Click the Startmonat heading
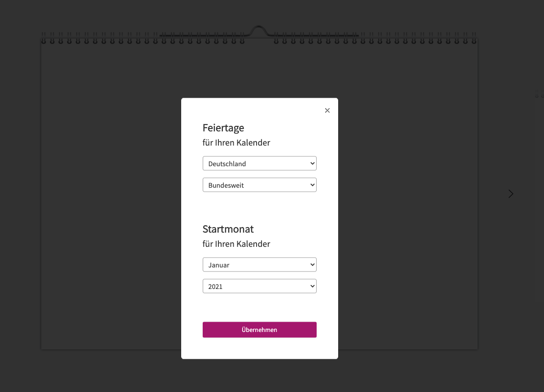This screenshot has height=392, width=544. (228, 229)
